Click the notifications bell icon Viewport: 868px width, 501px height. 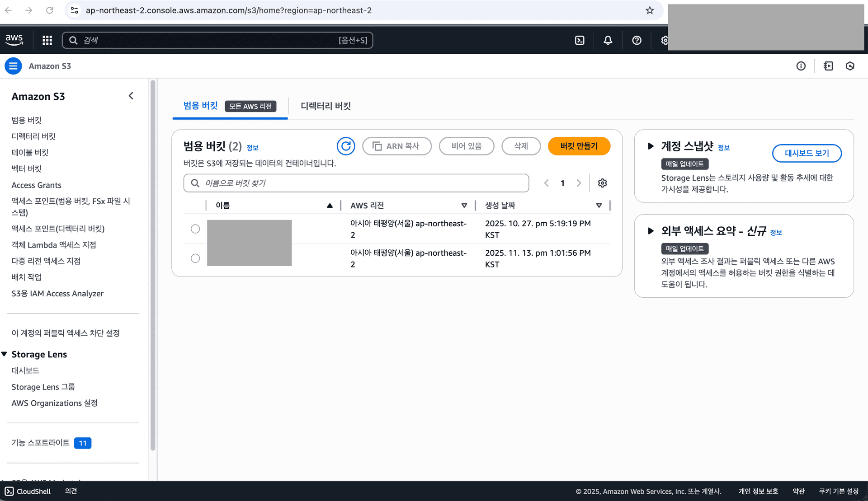pyautogui.click(x=607, y=40)
